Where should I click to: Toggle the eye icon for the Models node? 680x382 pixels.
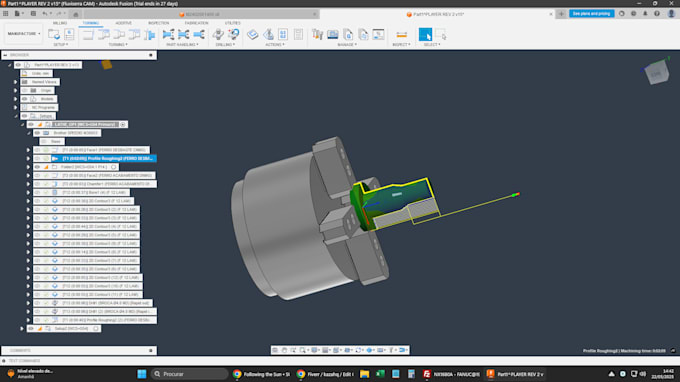(x=25, y=99)
